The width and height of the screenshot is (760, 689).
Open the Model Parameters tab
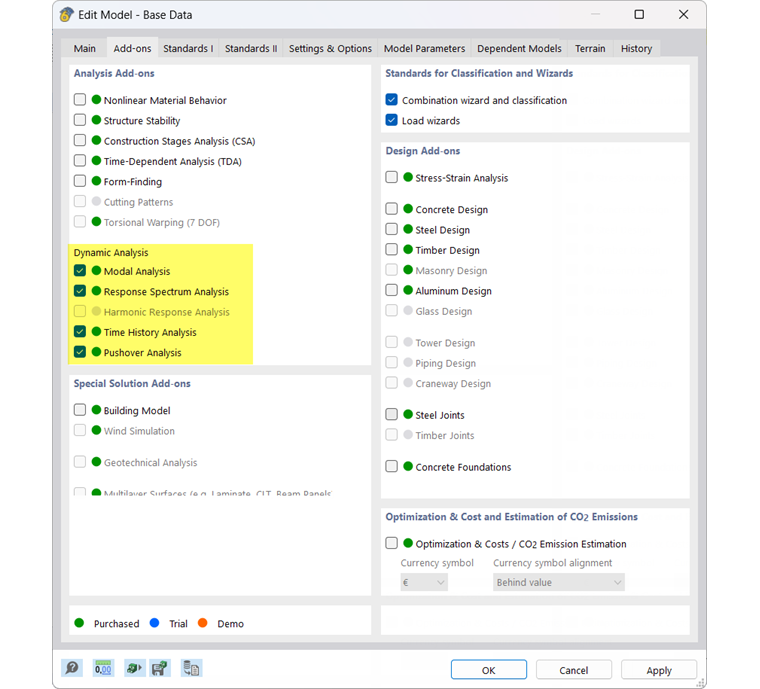click(x=424, y=48)
